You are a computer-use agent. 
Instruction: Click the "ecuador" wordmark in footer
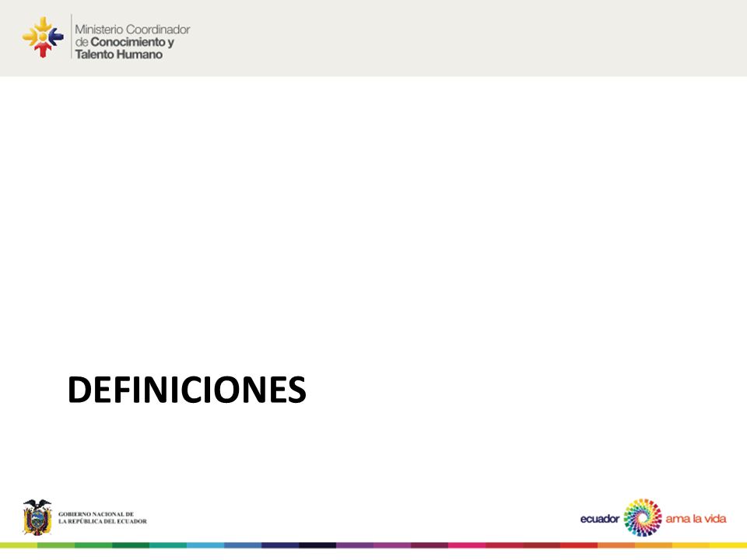tap(600, 519)
